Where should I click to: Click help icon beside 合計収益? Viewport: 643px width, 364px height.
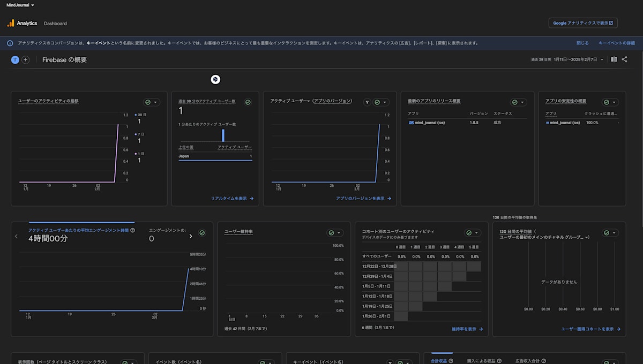pos(451,361)
